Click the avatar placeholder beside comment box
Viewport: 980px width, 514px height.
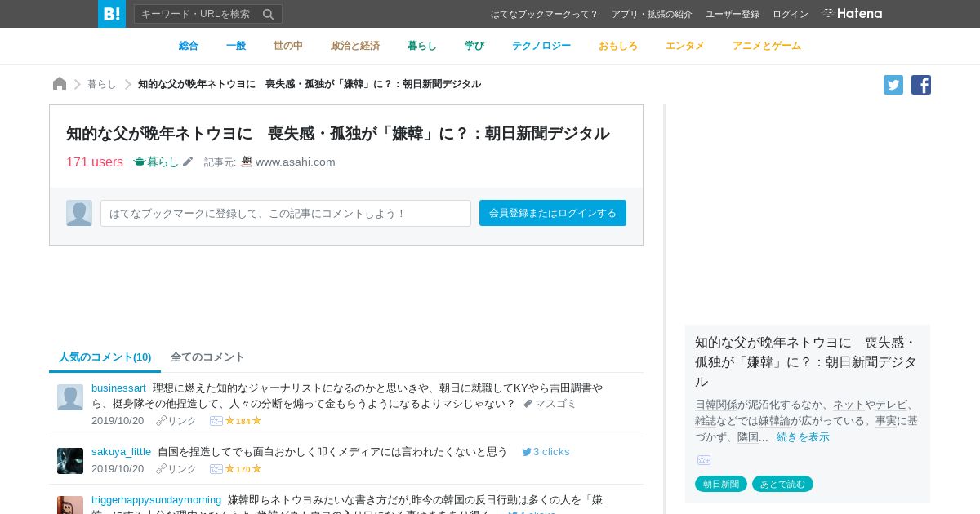pyautogui.click(x=79, y=213)
